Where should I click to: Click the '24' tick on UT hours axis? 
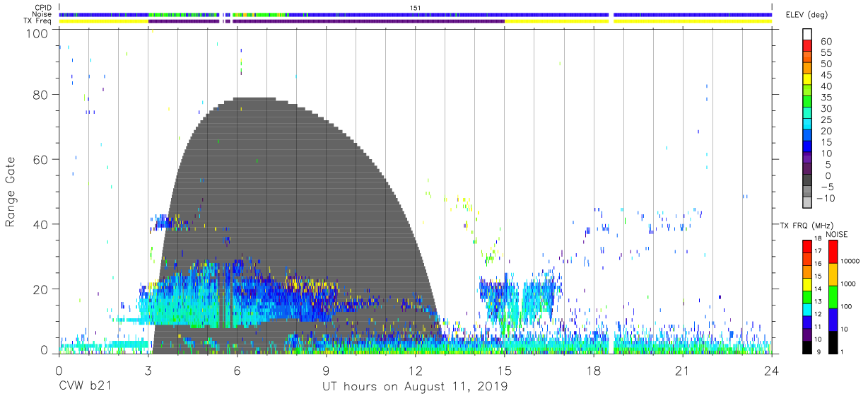772,371
